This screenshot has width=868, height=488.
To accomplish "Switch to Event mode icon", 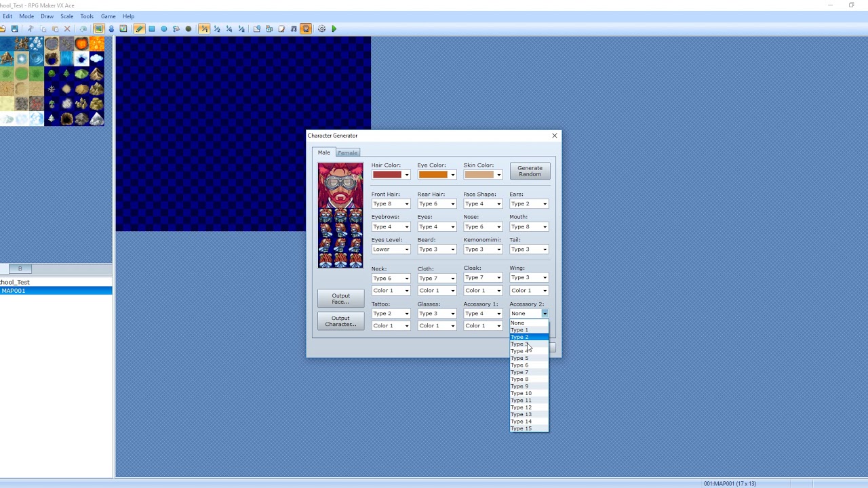I will pos(111,28).
